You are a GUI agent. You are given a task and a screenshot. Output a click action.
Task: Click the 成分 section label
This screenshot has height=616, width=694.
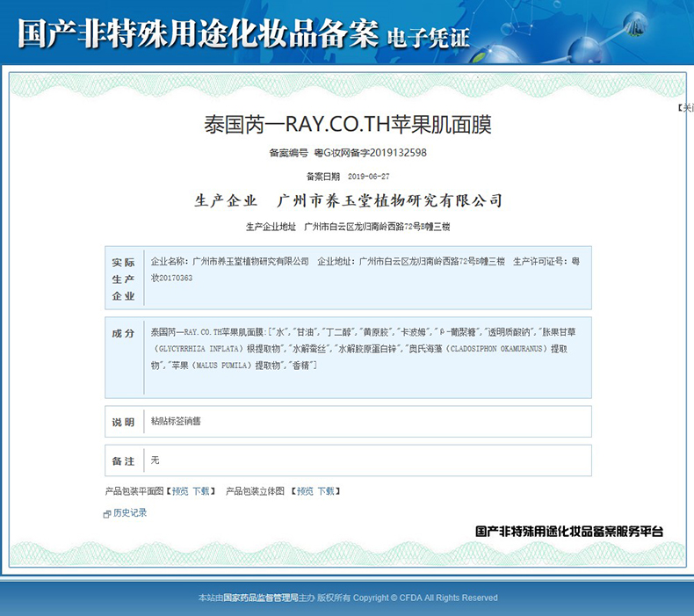click(x=124, y=334)
